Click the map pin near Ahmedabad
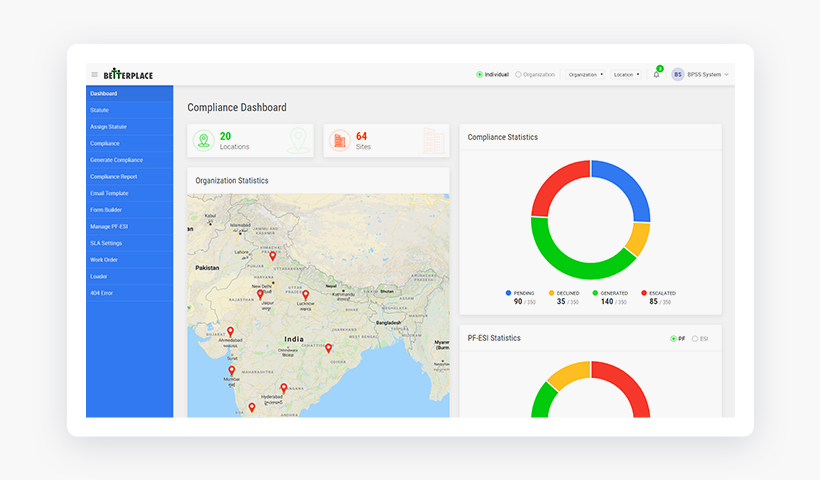Screen dimensions: 820x480 coord(230,332)
